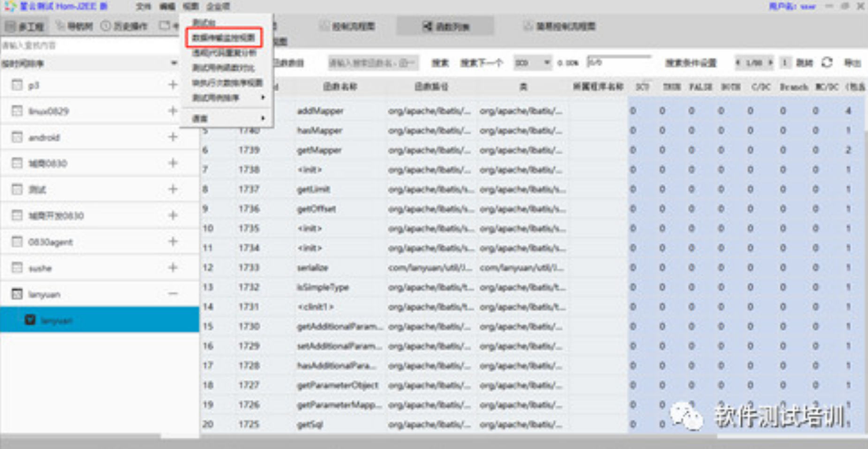Open the 文件 menu
Screen dimensions: 868x449
pos(143,7)
